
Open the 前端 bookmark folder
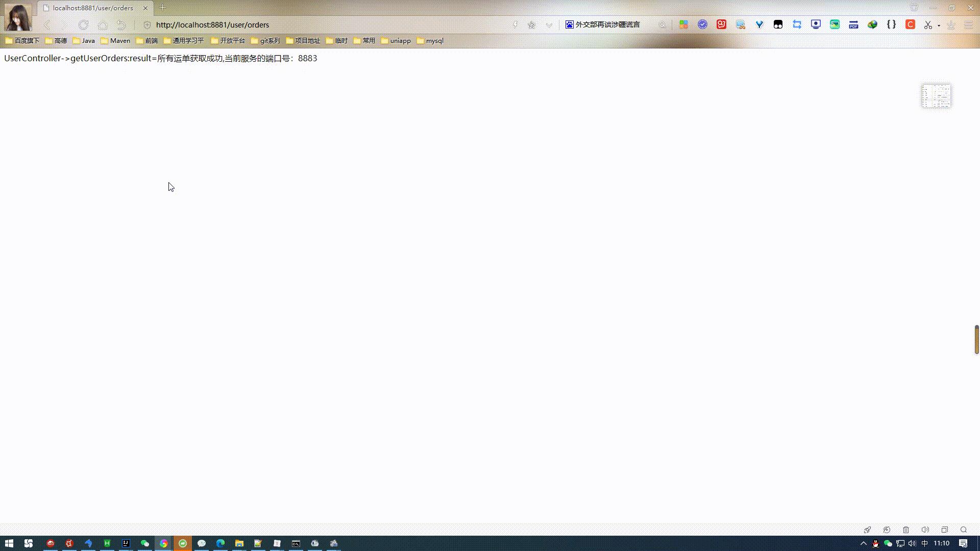(x=147, y=41)
